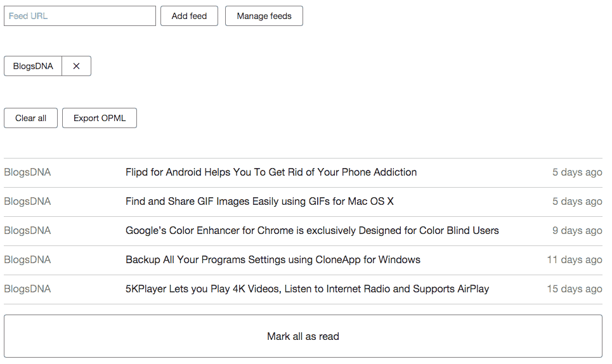This screenshot has height=364, width=612.
Task: Open Google's Color Enhancer for Chrome article
Action: click(312, 231)
